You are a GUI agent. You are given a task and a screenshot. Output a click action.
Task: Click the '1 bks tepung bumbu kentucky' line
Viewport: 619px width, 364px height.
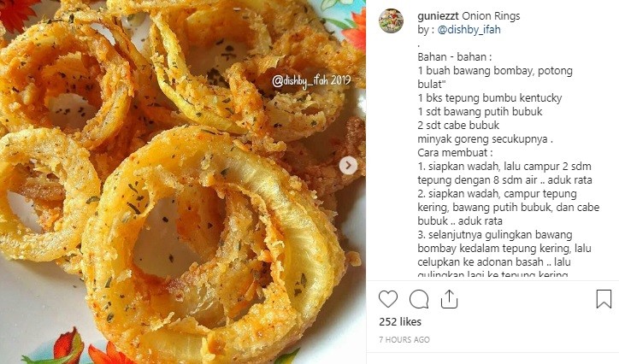coord(490,97)
